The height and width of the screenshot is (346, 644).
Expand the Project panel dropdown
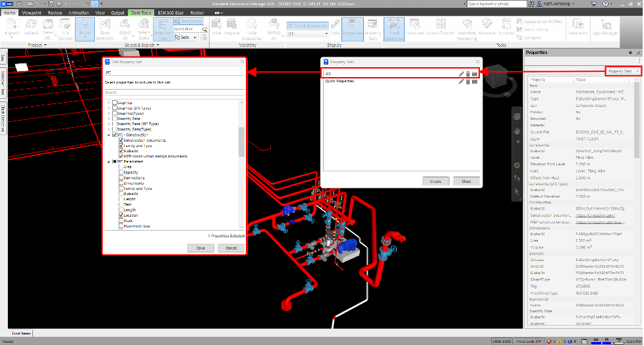[37, 45]
